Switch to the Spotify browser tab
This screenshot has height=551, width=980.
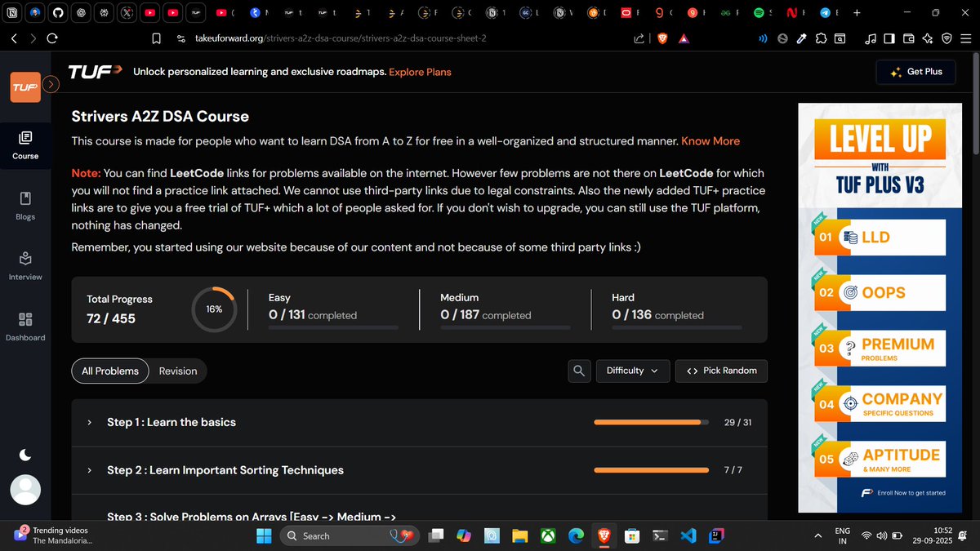(x=764, y=13)
